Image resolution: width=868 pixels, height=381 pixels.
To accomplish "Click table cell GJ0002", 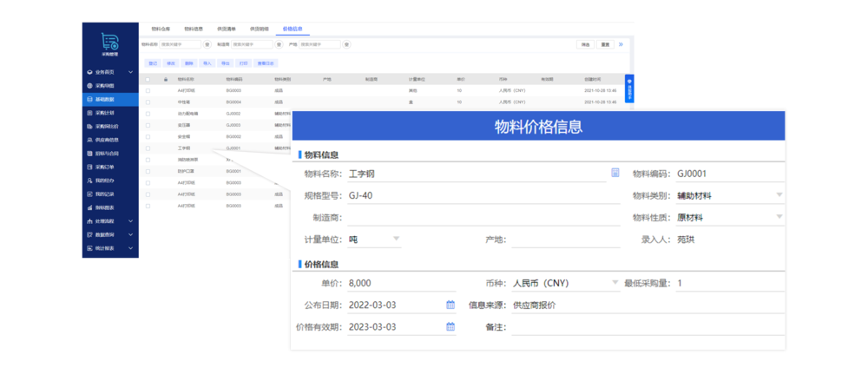I will click(x=233, y=114).
